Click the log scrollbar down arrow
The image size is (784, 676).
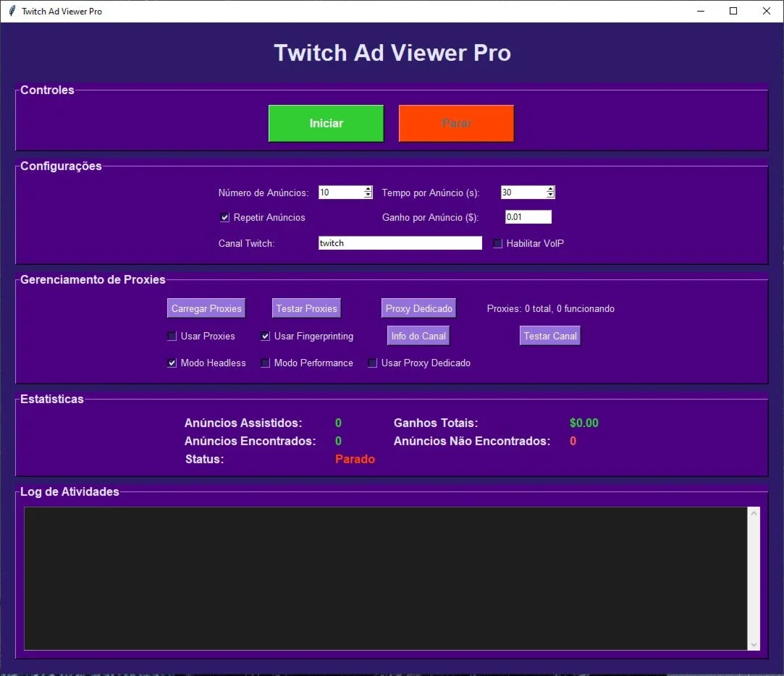coord(754,644)
